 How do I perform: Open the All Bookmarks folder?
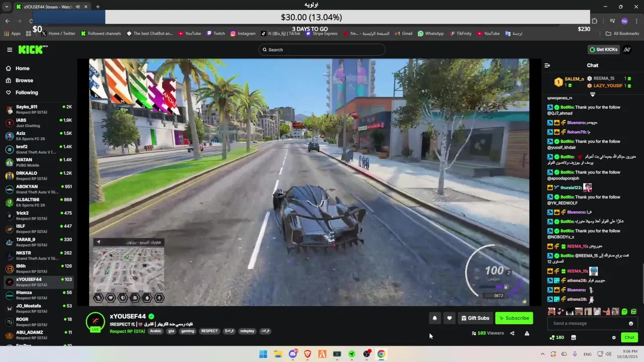tap(622, 34)
